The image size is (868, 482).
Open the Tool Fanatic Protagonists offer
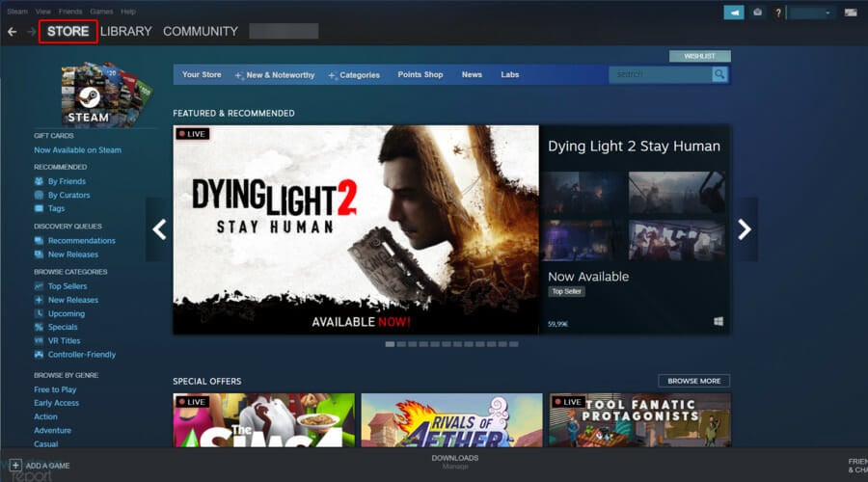click(x=640, y=420)
